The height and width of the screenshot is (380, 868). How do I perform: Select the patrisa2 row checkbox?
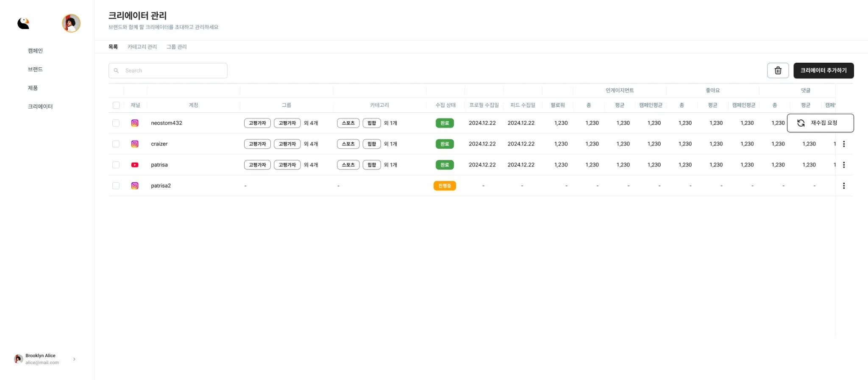pyautogui.click(x=116, y=186)
